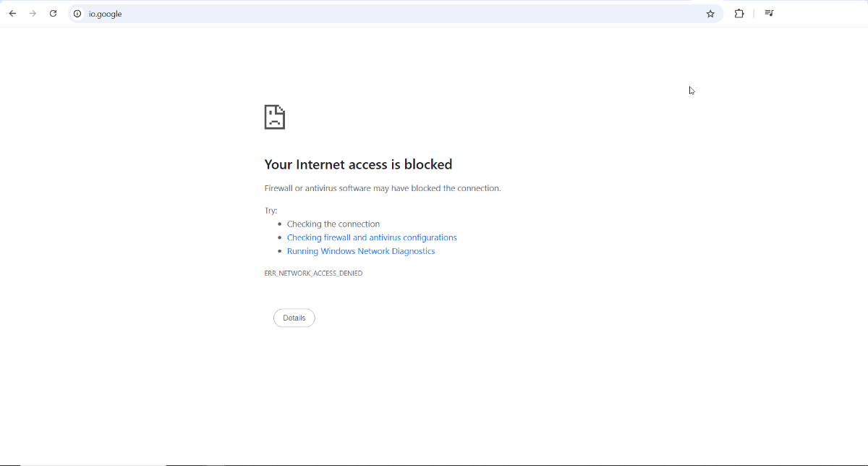Click the bullet beside Running Windows Network Diagnostics
Viewport: 868px width, 466px height.
click(x=280, y=251)
